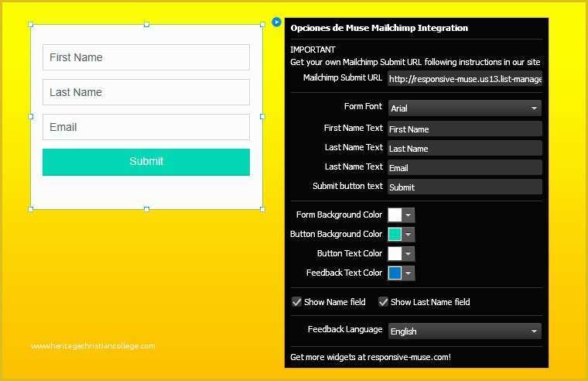The height and width of the screenshot is (381, 588).
Task: Click the 'Opciones de Muse Mailchimp Integration' title
Action: click(x=379, y=28)
